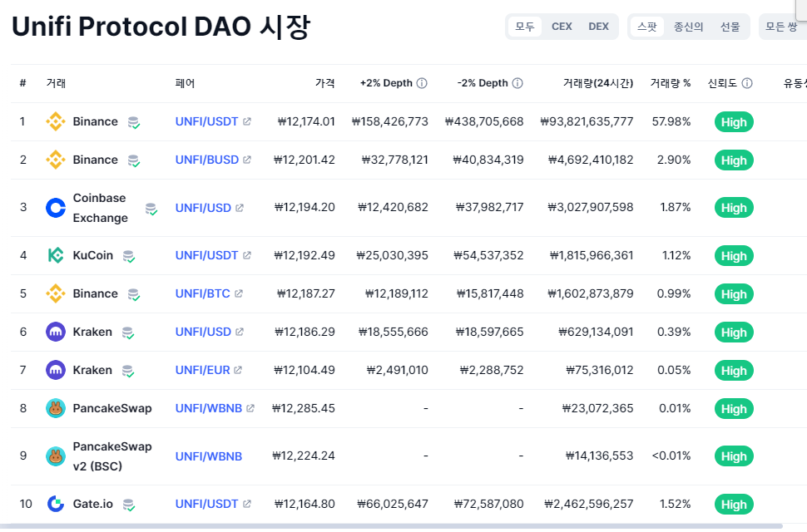
Task: Click the Binance logo in row 1
Action: click(x=56, y=122)
